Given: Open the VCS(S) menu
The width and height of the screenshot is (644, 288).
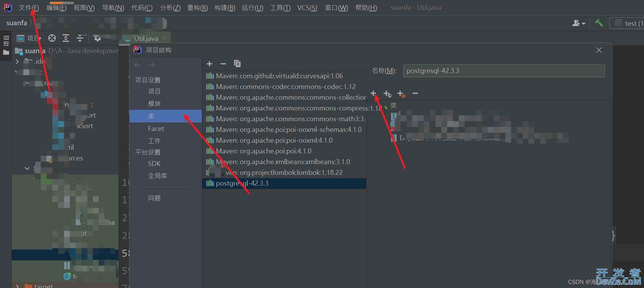Looking at the screenshot, I should point(307,8).
